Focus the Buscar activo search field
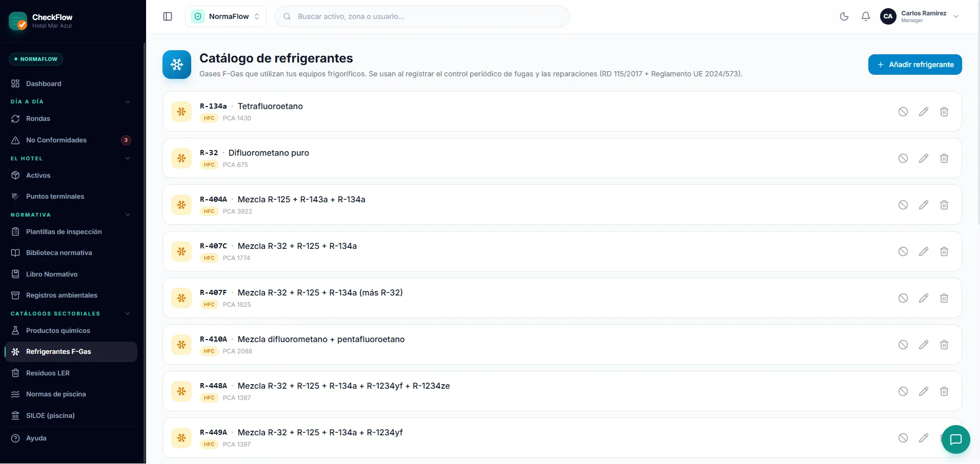 click(422, 16)
